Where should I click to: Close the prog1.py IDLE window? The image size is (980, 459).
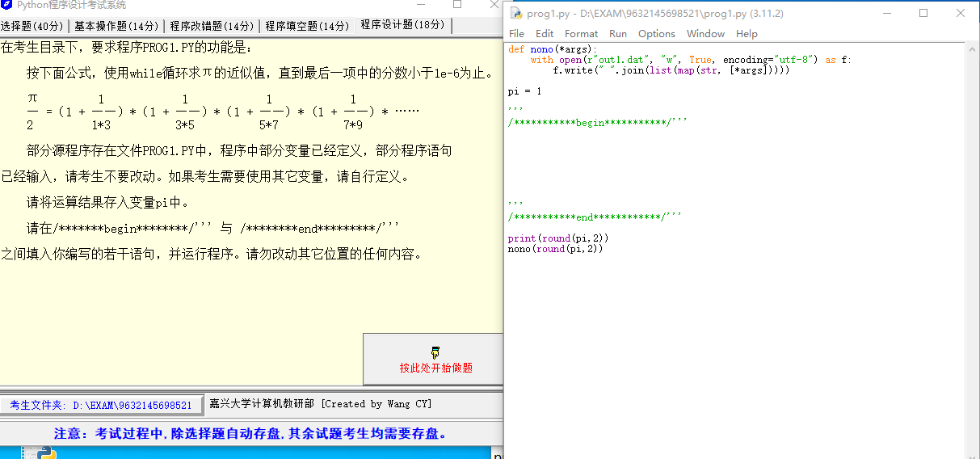[x=961, y=13]
